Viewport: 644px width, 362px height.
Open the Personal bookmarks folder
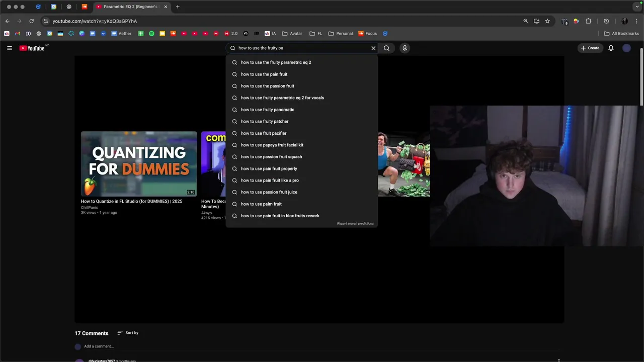coord(341,34)
